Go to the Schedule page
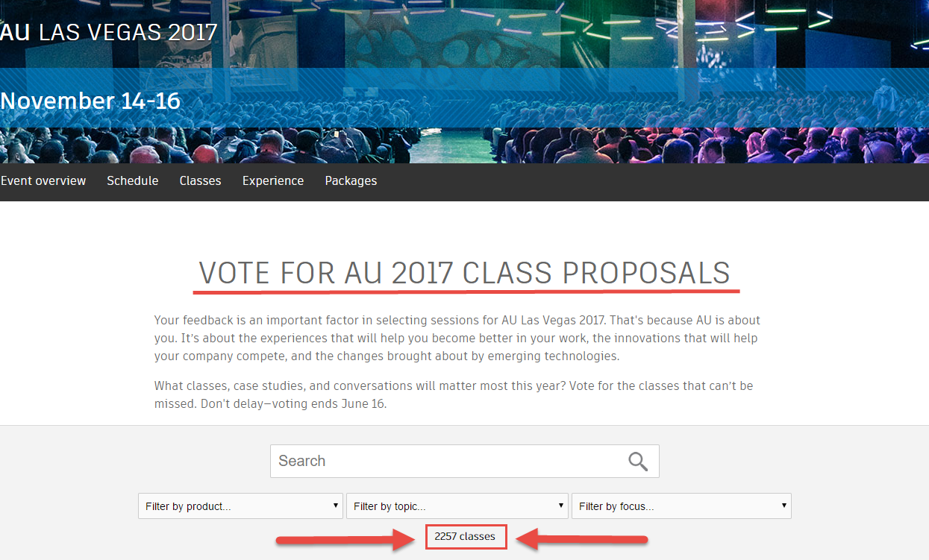This screenshot has width=929, height=560. click(132, 181)
